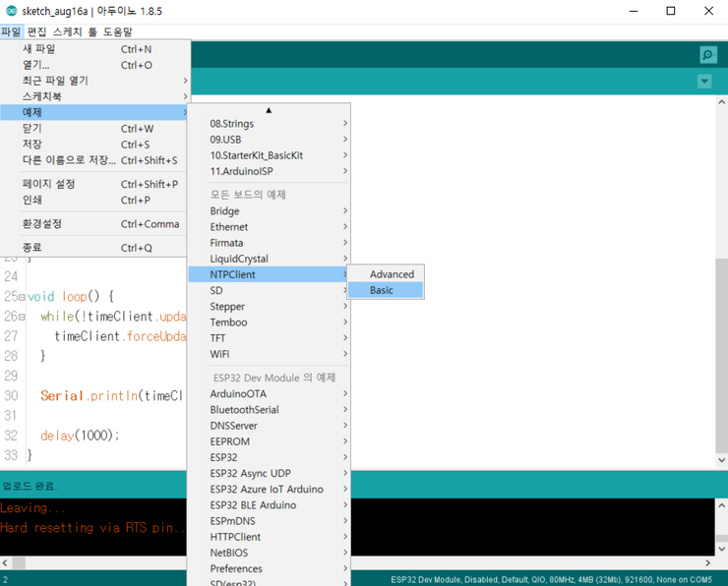Expand ESP32 Async UDP examples

click(269, 473)
